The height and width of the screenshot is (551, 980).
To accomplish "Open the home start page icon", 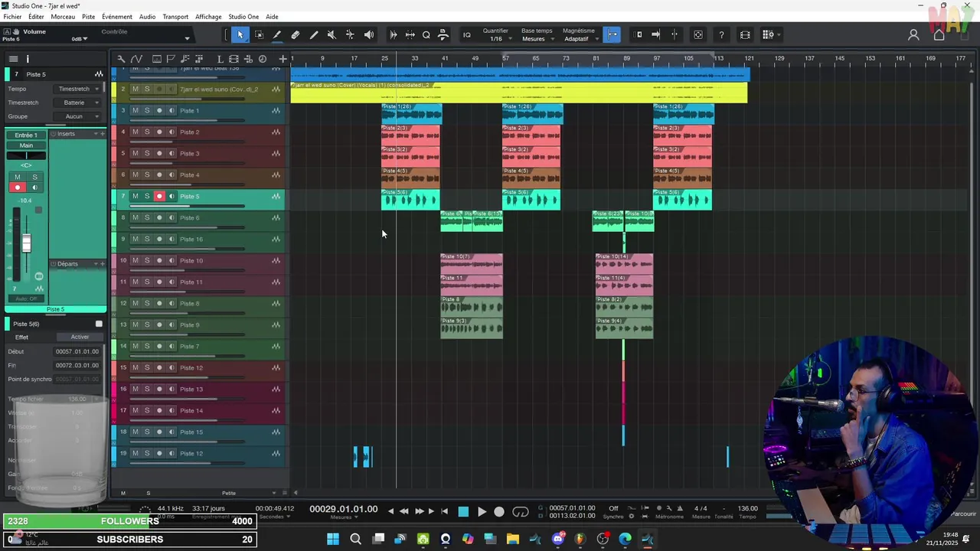I will pos(939,34).
